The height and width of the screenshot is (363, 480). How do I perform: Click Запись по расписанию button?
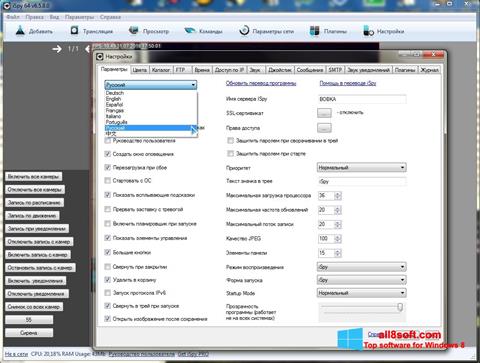[x=34, y=202]
